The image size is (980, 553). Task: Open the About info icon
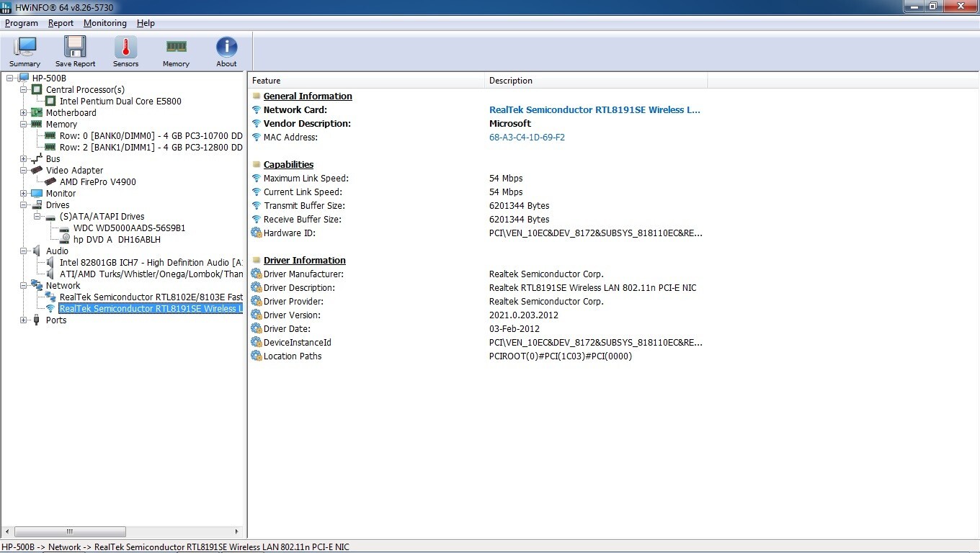[226, 48]
